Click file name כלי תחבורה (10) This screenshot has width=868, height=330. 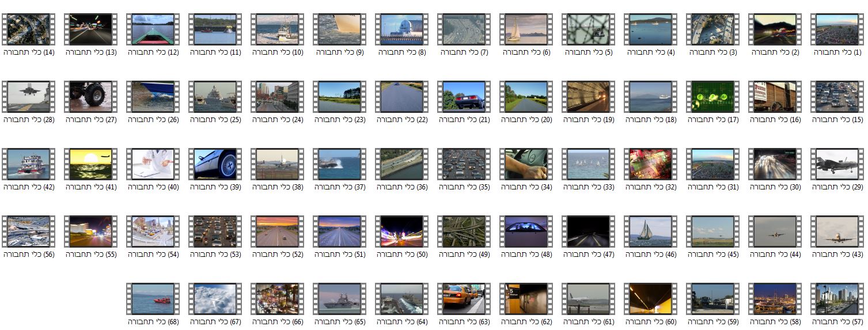click(x=278, y=52)
